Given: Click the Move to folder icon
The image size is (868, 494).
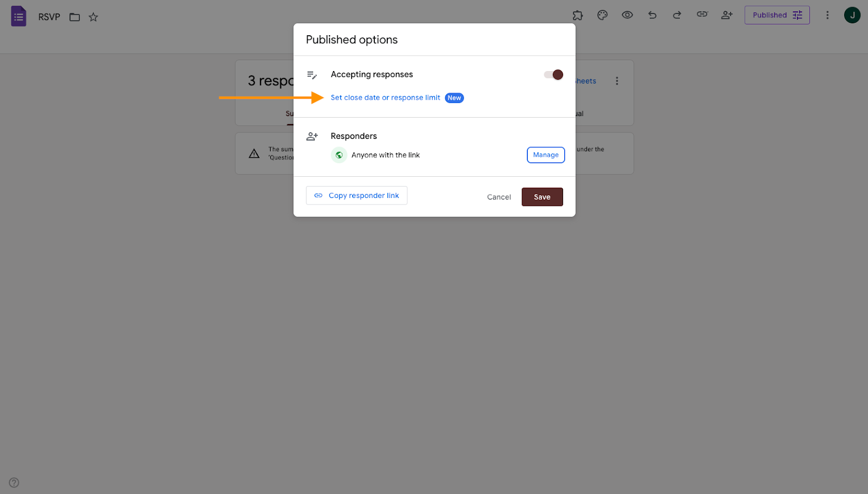Looking at the screenshot, I should [74, 17].
